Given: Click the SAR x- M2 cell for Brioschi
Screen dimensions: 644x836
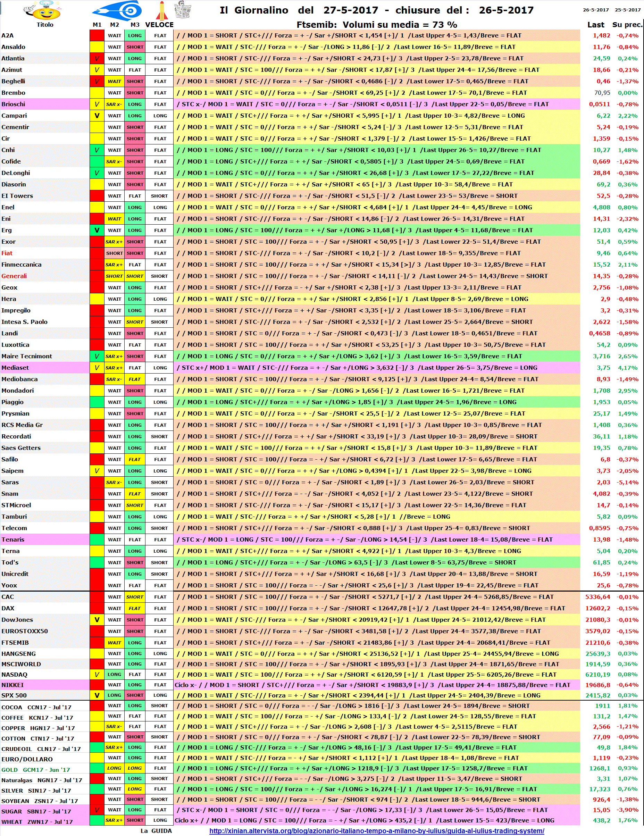Looking at the screenshot, I should (114, 104).
